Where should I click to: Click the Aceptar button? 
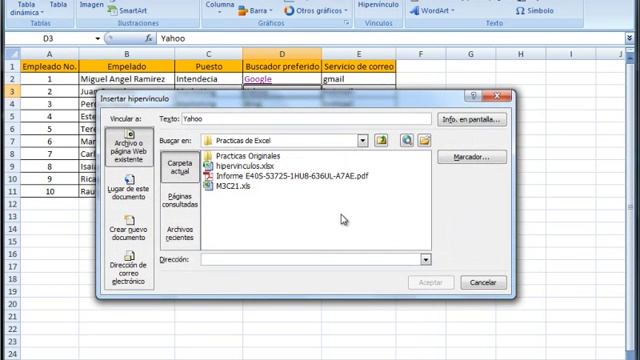pos(431,282)
